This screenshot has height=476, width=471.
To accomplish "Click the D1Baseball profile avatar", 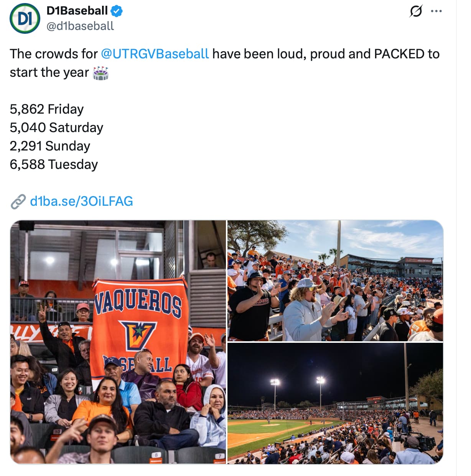I will 25,18.
